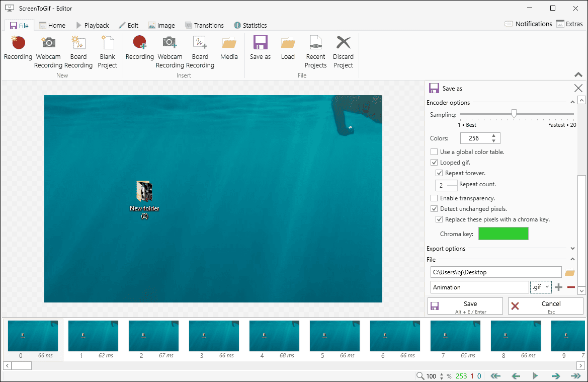Cancel the Save as panel
Viewport: 588px width, 382px height.
(545, 306)
